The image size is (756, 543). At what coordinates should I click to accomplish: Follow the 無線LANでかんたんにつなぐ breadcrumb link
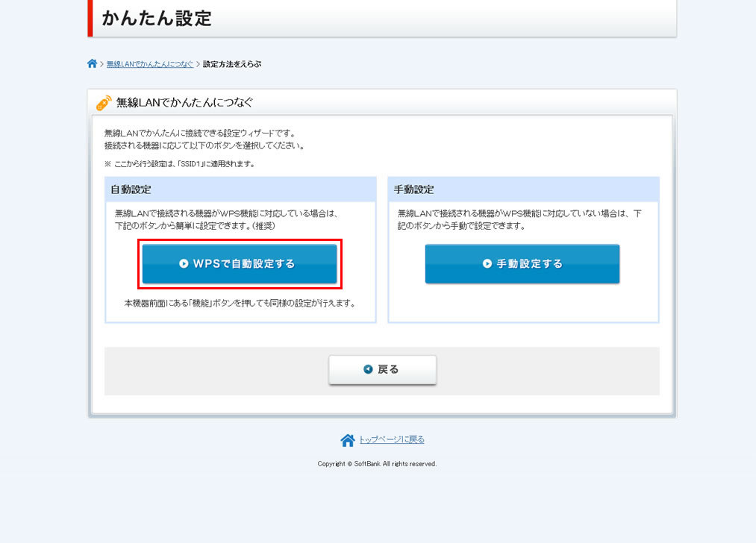(x=149, y=65)
